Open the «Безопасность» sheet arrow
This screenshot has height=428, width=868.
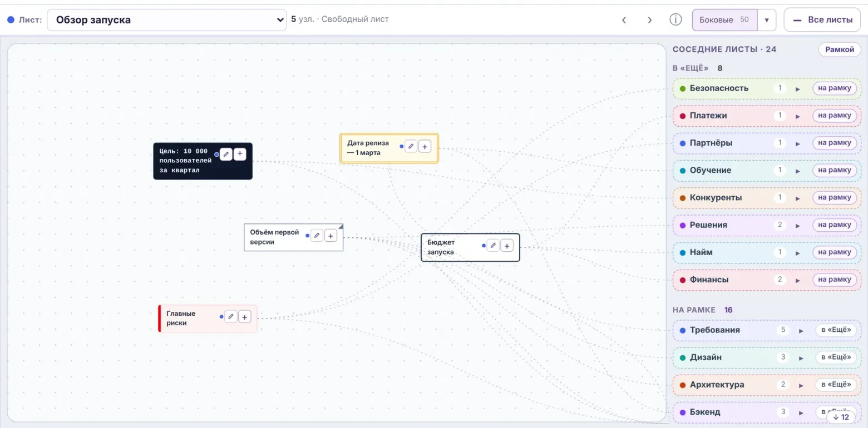797,88
